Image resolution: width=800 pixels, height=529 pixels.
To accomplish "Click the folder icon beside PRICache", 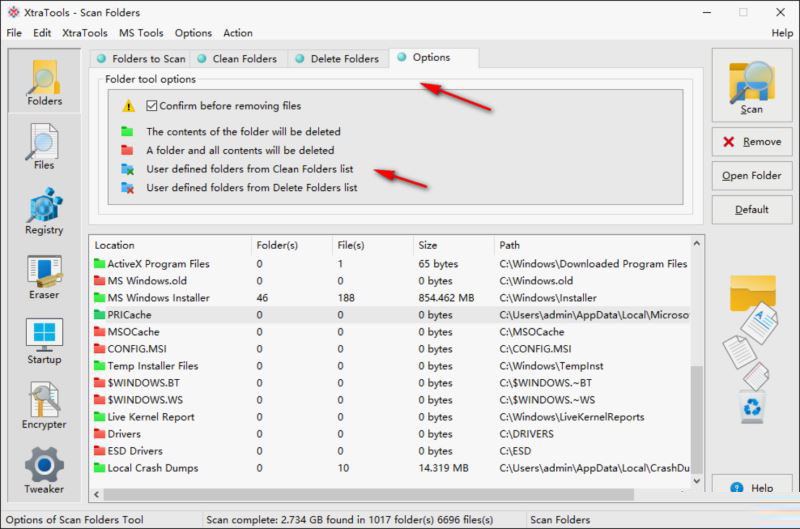I will point(99,315).
